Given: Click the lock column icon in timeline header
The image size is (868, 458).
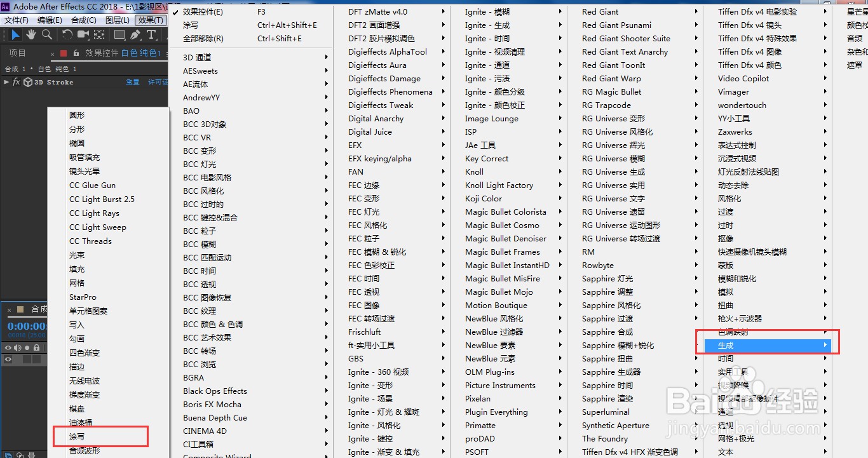Looking at the screenshot, I should click(x=36, y=347).
